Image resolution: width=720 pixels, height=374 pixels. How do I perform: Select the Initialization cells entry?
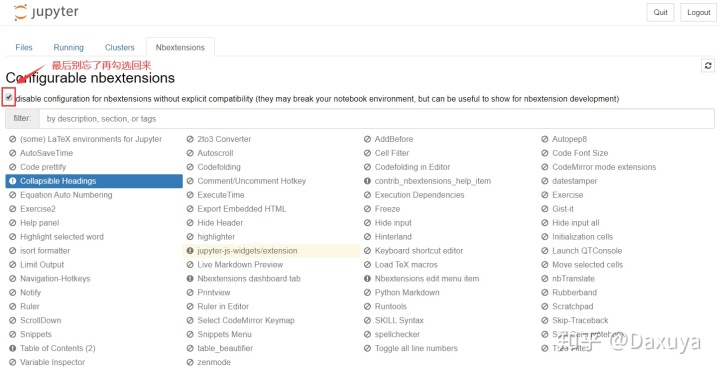pyautogui.click(x=582, y=237)
